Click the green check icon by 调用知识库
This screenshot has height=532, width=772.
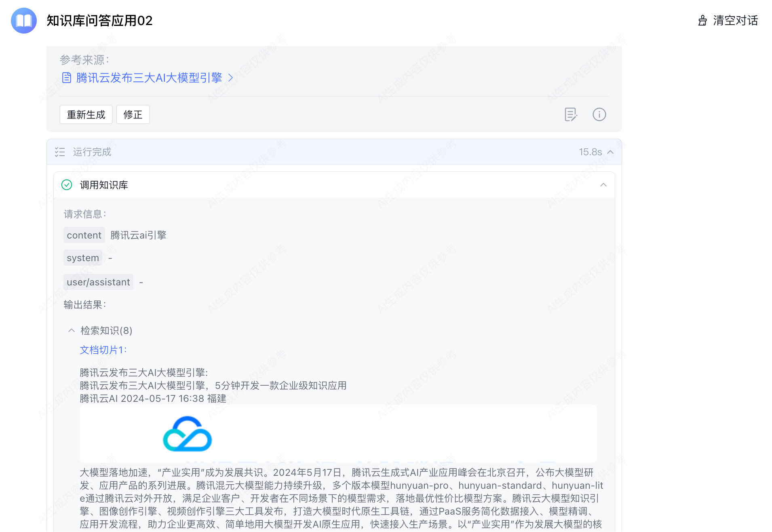67,185
